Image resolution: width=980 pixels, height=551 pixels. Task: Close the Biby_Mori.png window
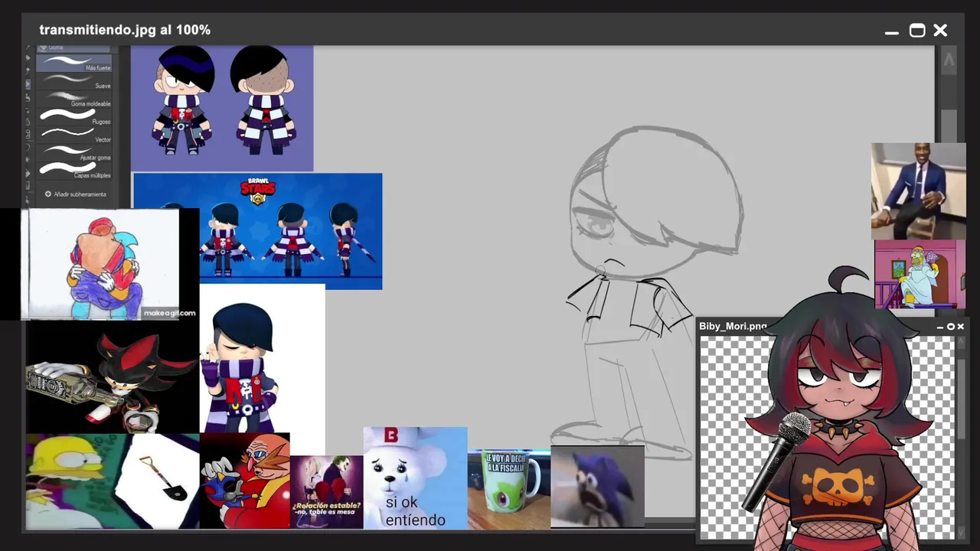960,327
